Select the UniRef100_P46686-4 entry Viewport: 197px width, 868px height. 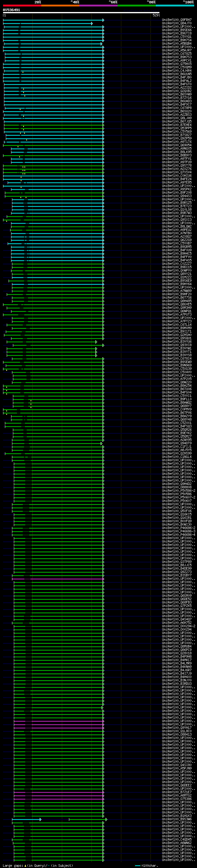179,535
